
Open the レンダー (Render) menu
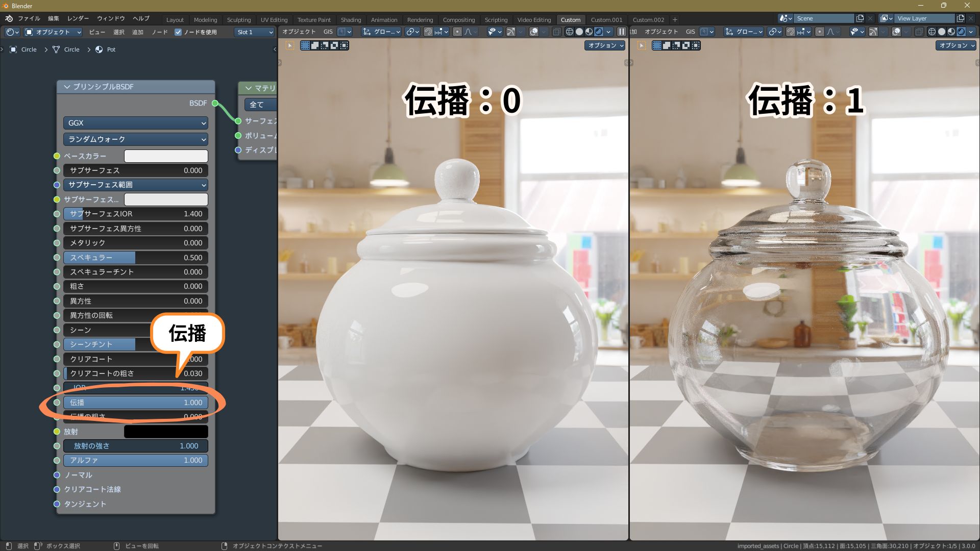[x=78, y=18]
